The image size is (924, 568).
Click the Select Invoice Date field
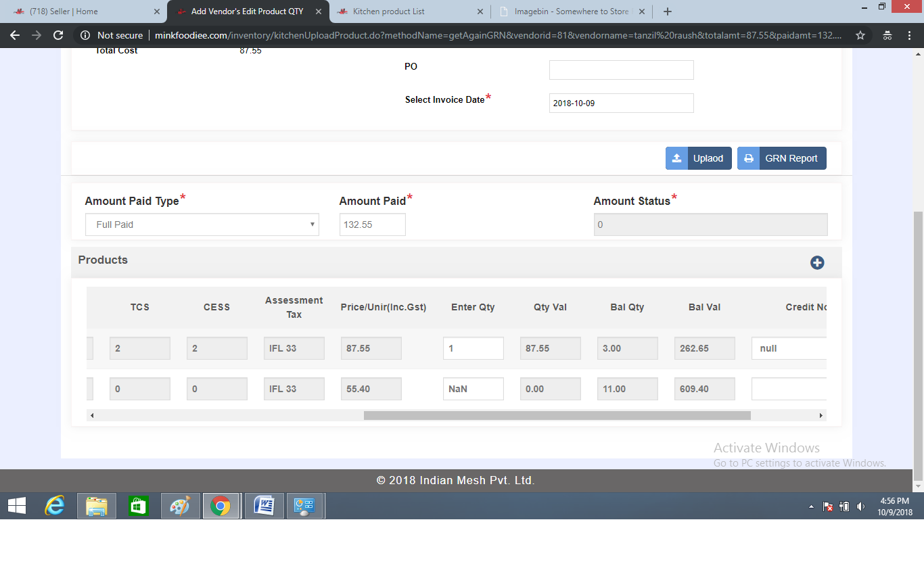[622, 103]
